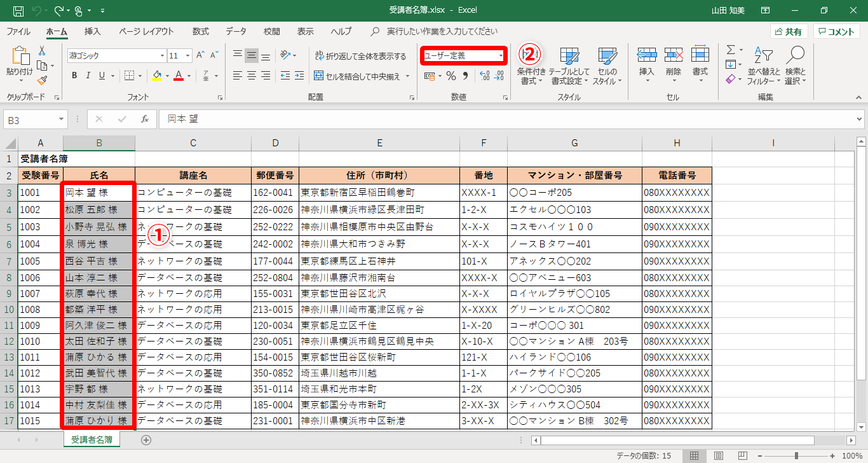The image size is (868, 463).
Task: Save the workbook with the floppy disk icon
Action: coord(18,11)
